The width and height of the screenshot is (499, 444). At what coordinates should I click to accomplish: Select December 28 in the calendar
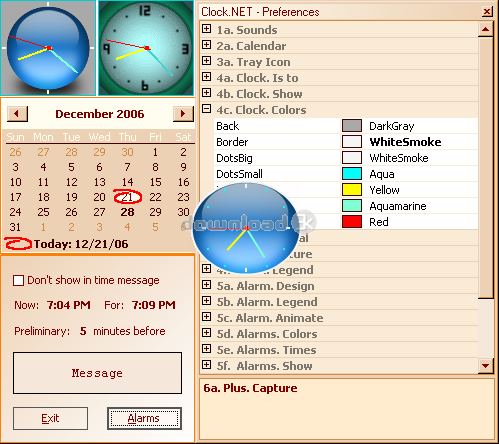click(127, 212)
